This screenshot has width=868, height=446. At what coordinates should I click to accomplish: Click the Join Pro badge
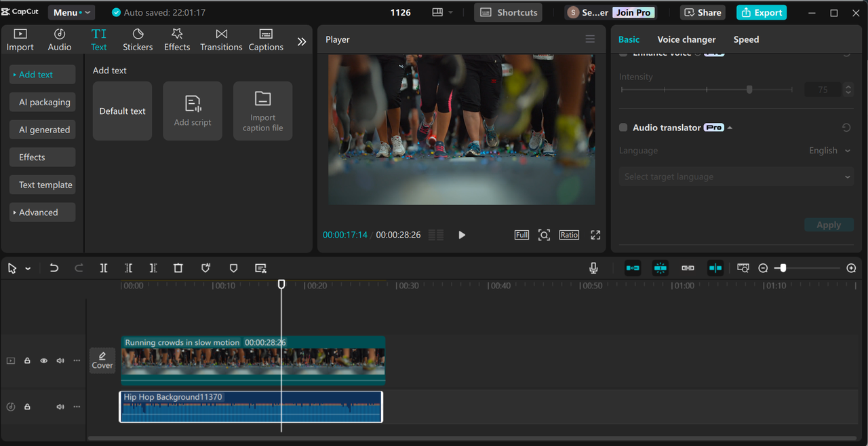point(633,12)
